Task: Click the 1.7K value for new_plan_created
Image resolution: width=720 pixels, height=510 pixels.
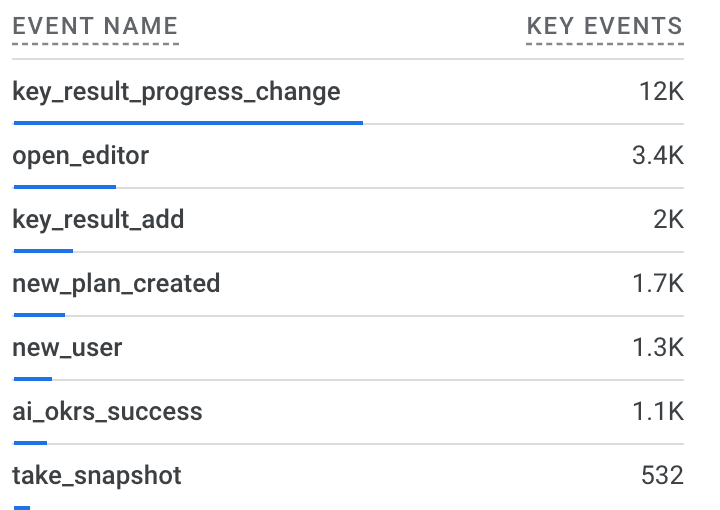Action: [658, 284]
